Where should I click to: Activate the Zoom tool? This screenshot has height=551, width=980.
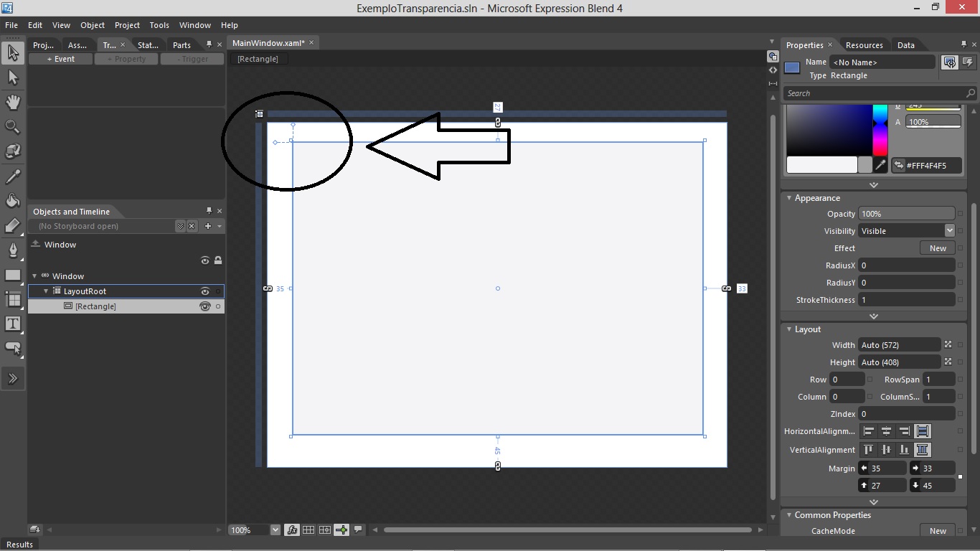pos(12,126)
